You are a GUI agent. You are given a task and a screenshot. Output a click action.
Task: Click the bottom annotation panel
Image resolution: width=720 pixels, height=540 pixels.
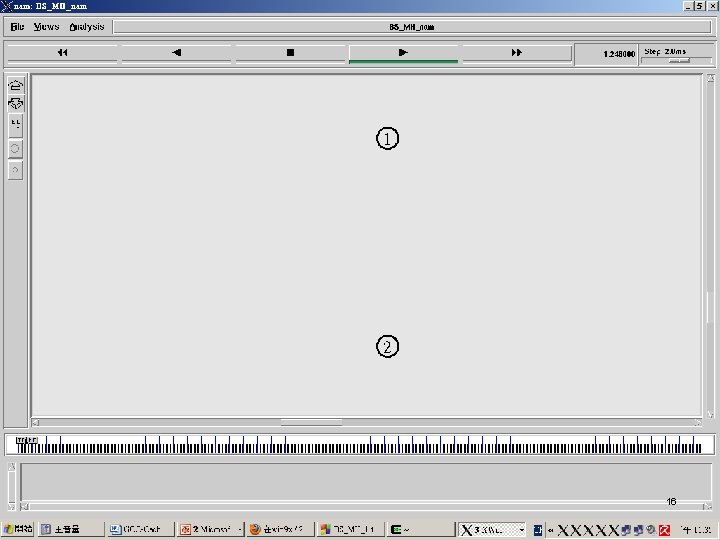(x=366, y=482)
